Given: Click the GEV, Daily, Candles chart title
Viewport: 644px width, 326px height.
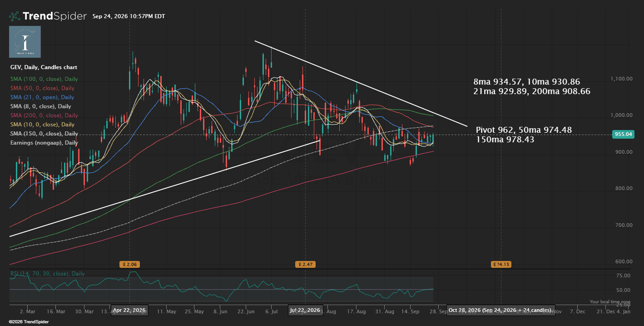Looking at the screenshot, I should click(44, 67).
